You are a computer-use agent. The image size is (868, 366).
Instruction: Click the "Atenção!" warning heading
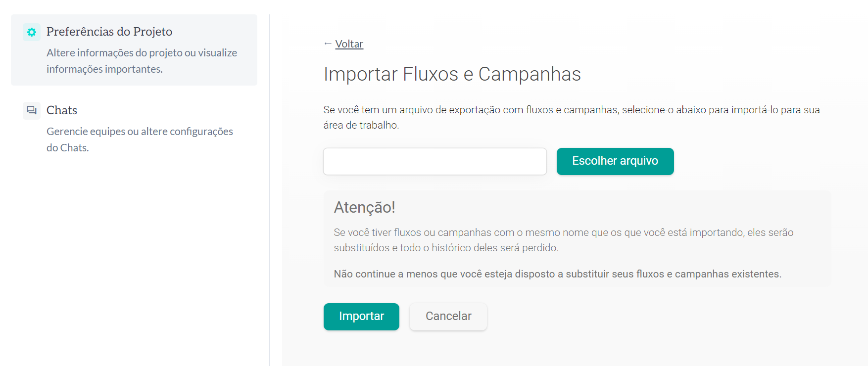pyautogui.click(x=364, y=207)
